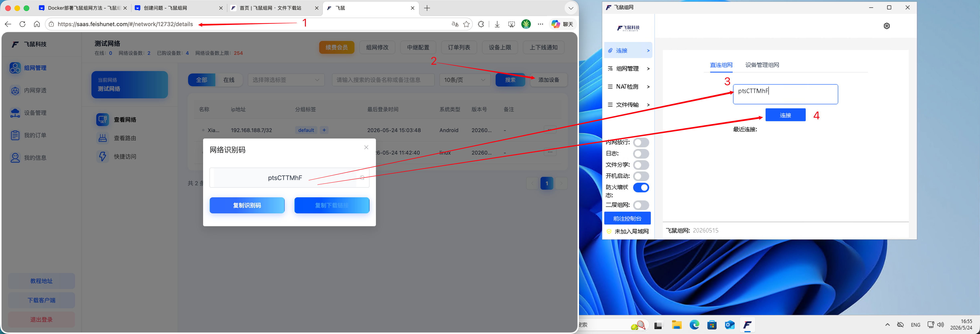Go back in the browser
The image size is (980, 334).
pos(8,24)
